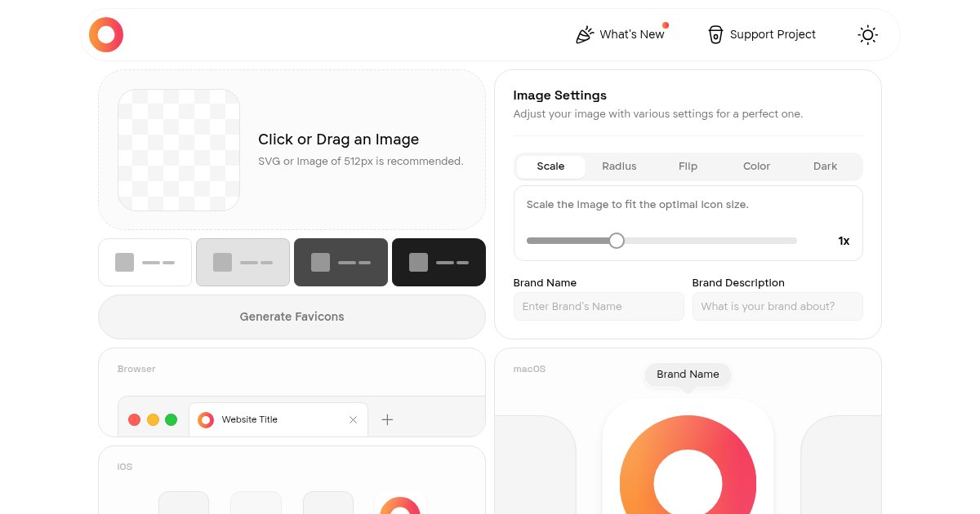Click the Website Title tab text
This screenshot has height=514, width=980.
250,419
